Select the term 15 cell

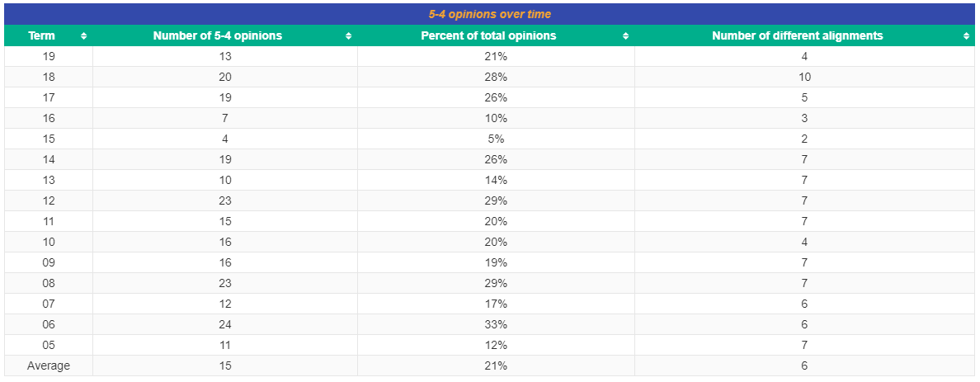point(49,139)
